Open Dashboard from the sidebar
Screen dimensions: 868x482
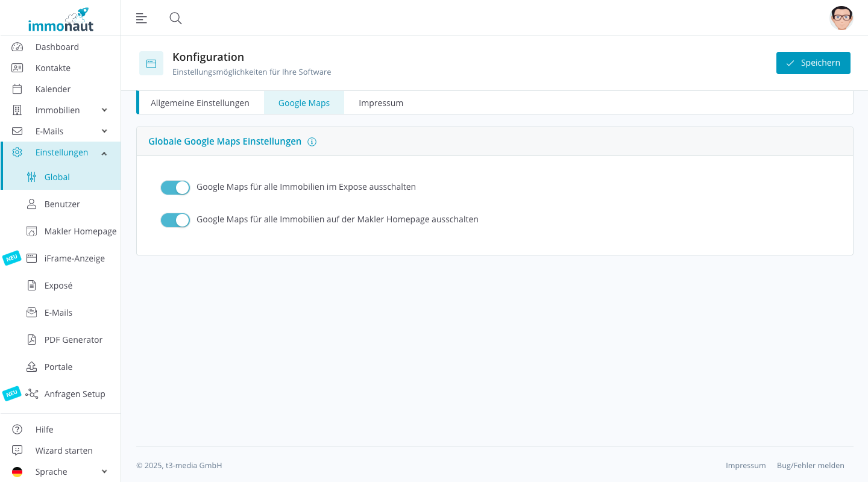tap(57, 47)
